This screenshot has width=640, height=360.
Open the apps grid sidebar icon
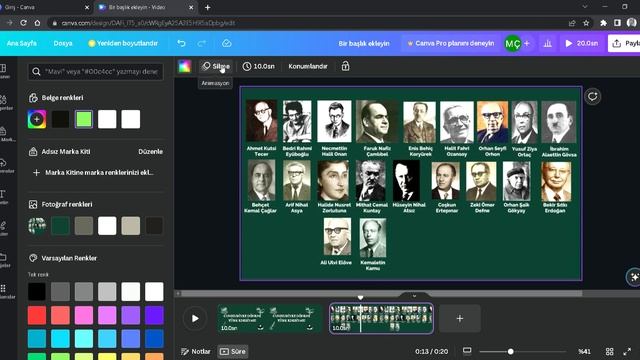tap(4, 291)
